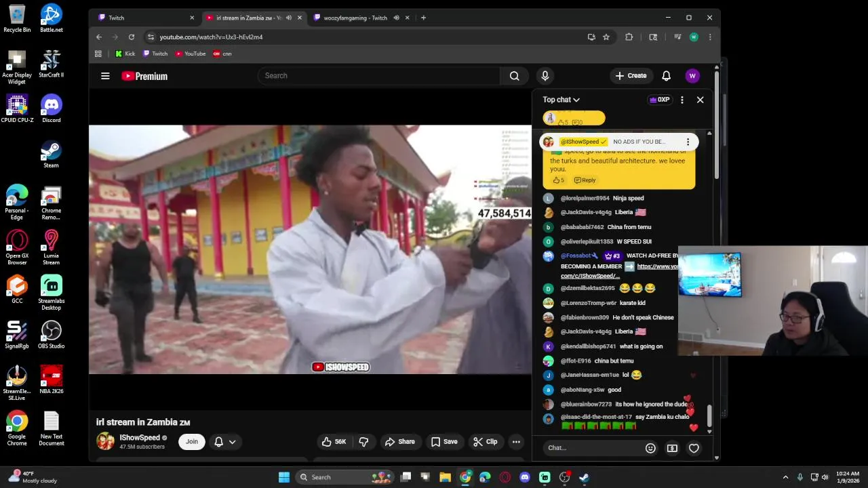Open Windows Start menu
This screenshot has height=488, width=868.
(x=284, y=477)
